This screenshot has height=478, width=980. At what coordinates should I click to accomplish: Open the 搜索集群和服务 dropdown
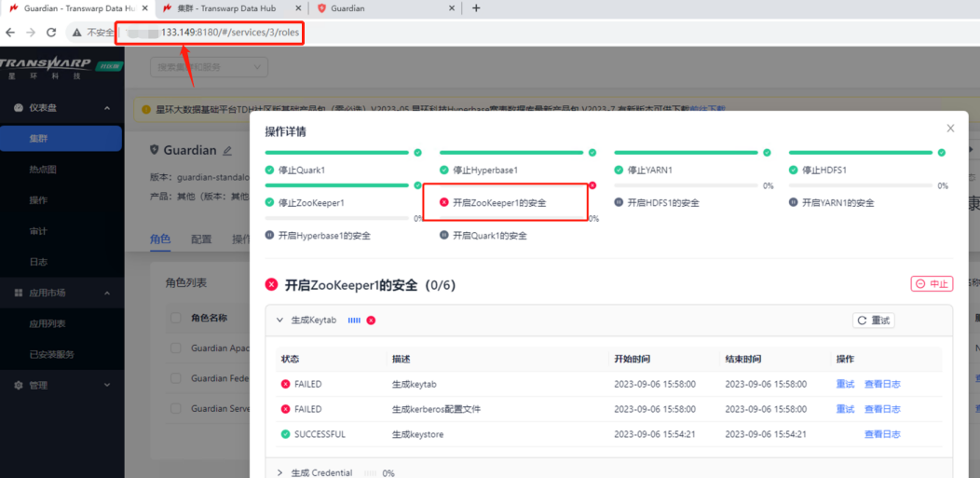point(209,67)
